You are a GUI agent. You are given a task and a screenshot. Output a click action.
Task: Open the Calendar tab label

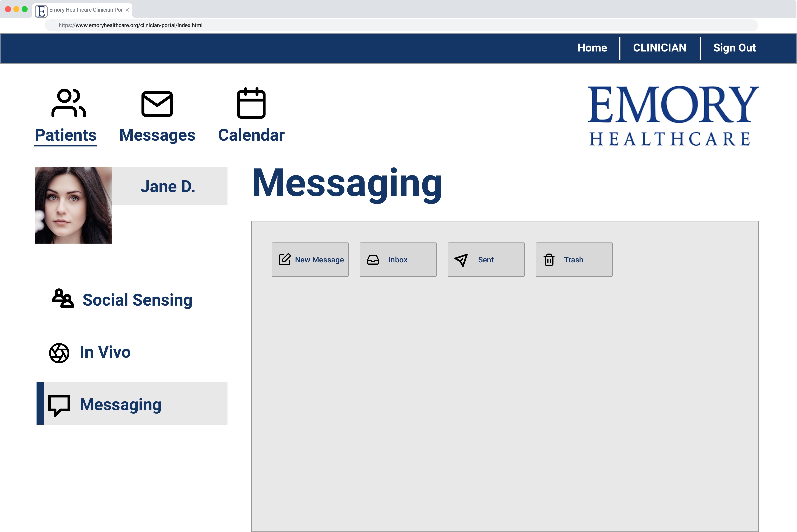tap(251, 135)
